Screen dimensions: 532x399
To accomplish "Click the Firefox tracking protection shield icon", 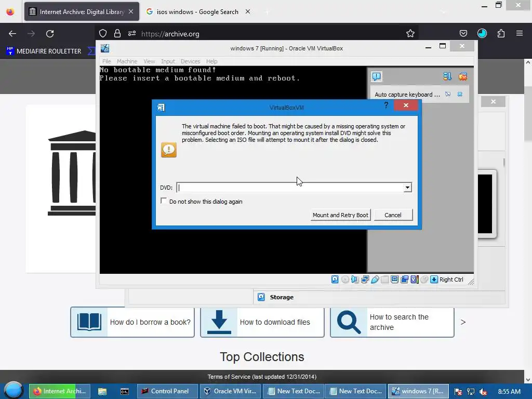I will (103, 33).
